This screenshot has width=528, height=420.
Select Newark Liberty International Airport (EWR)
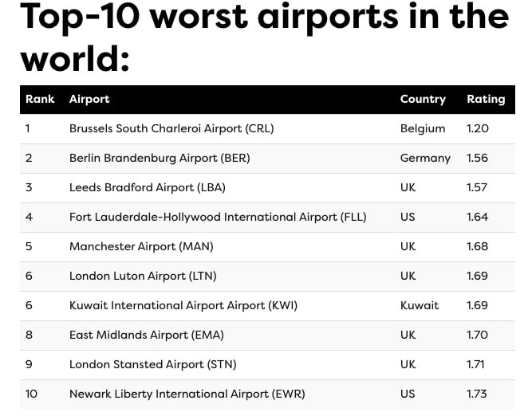tap(187, 394)
